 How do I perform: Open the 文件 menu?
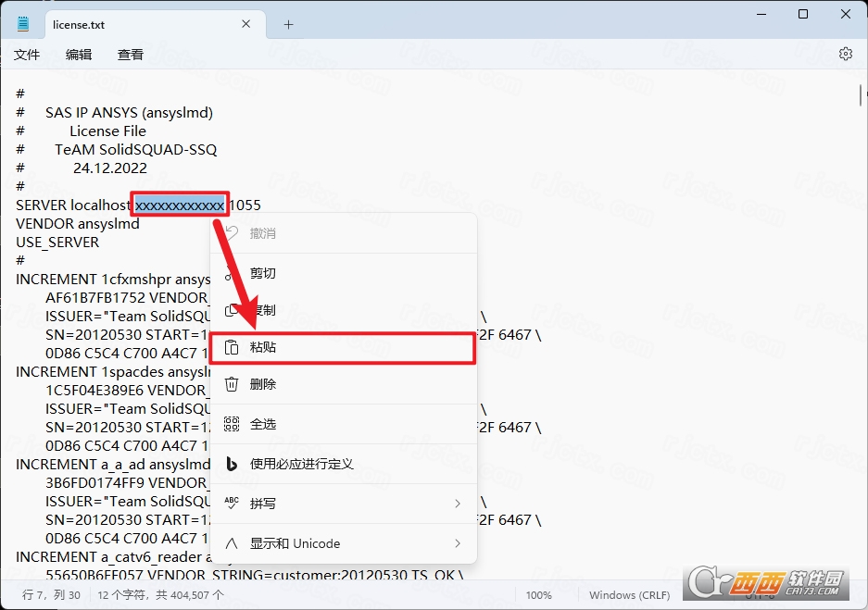(27, 55)
